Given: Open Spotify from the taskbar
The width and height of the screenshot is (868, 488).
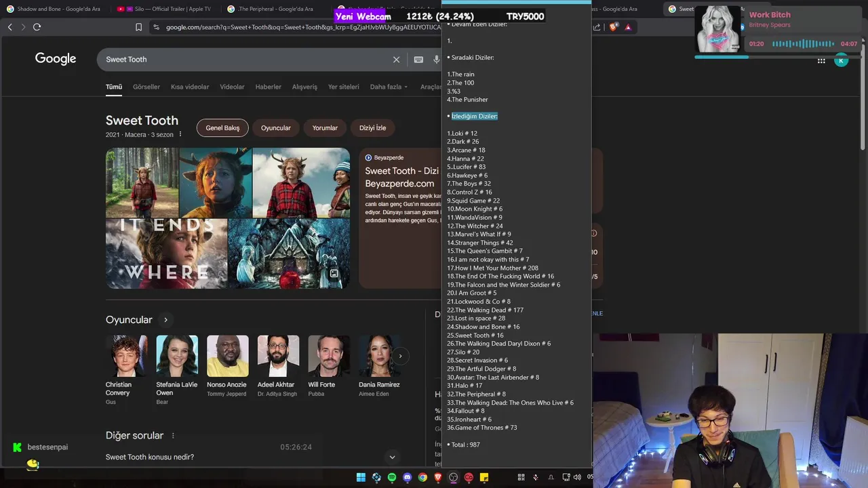Looking at the screenshot, I should point(392,477).
